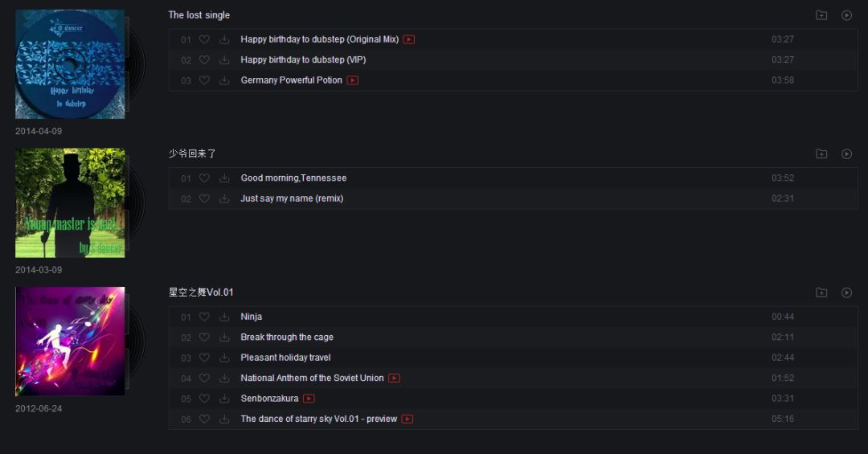Favorite the song Good morning,Tennessee
The height and width of the screenshot is (454, 868).
click(204, 178)
